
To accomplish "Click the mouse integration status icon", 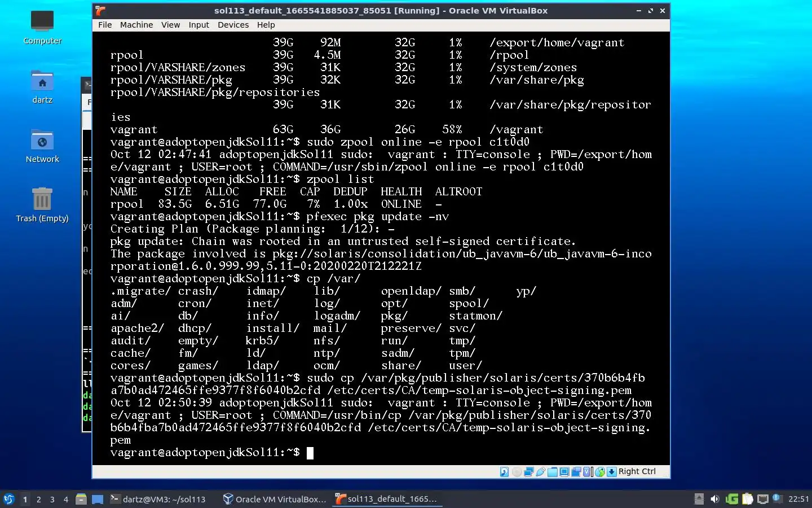I will 600,472.
